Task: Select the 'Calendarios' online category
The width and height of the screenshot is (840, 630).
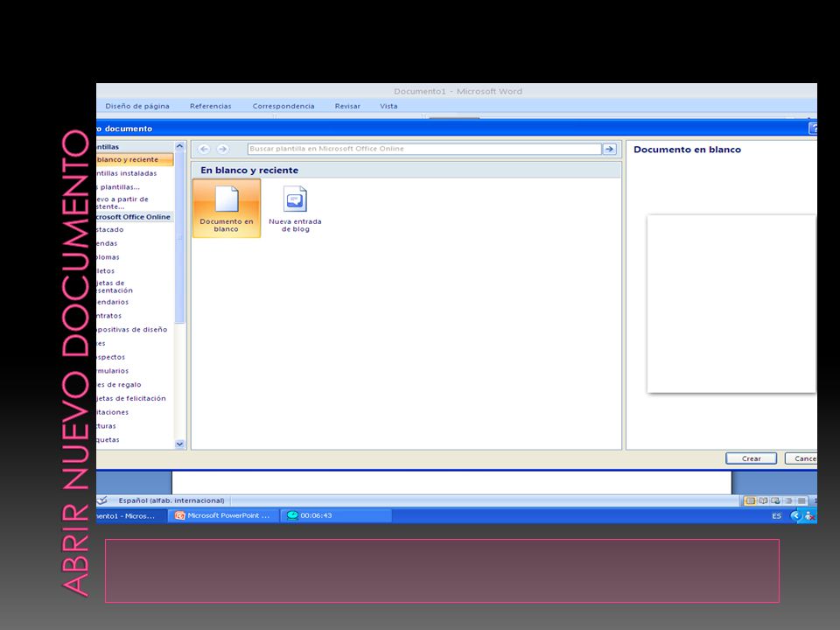Action: 113,302
